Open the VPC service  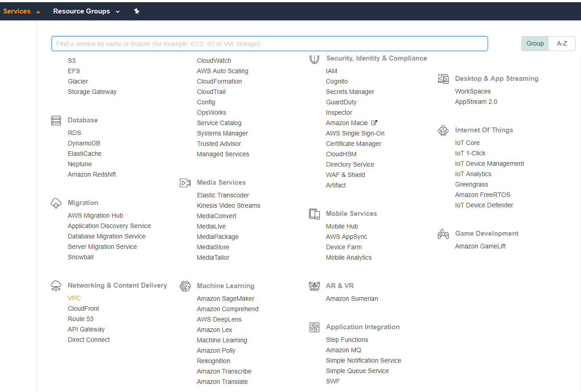tap(74, 298)
